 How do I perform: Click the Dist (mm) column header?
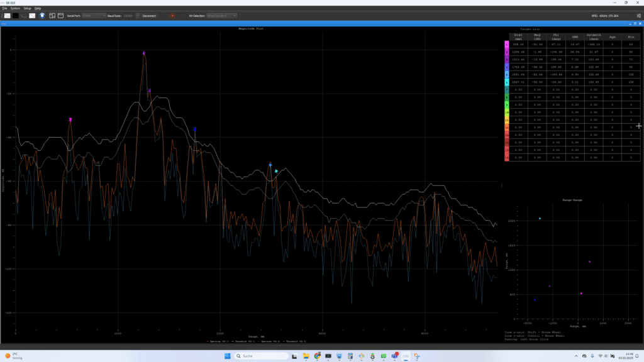click(x=518, y=36)
